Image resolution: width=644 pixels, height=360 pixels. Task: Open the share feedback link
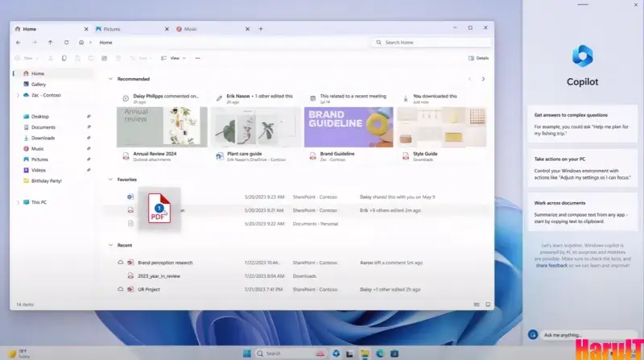click(551, 266)
